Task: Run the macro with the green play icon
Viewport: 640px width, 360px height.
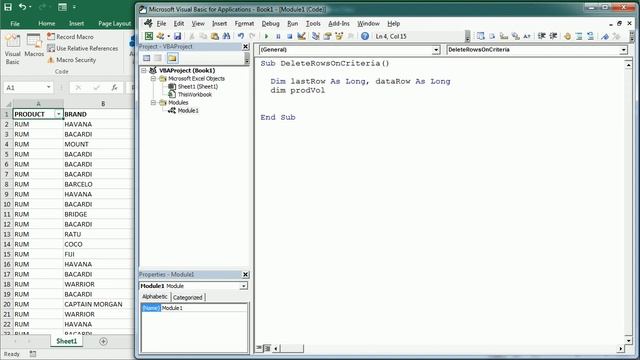Action: pos(267,36)
